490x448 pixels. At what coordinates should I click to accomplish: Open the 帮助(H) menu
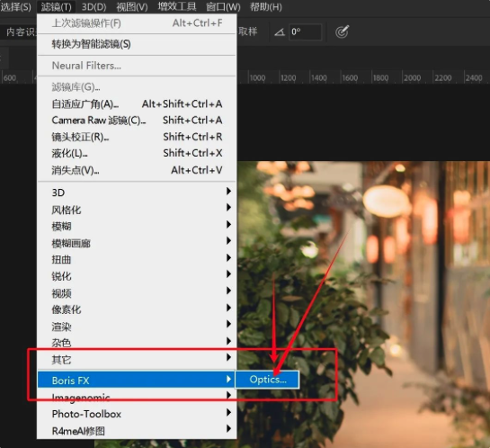[x=266, y=7]
